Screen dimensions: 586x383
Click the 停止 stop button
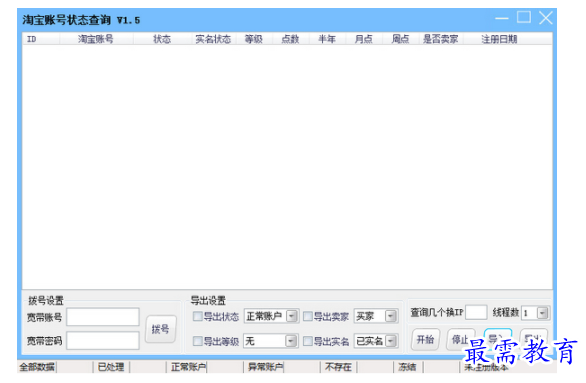[x=460, y=339]
